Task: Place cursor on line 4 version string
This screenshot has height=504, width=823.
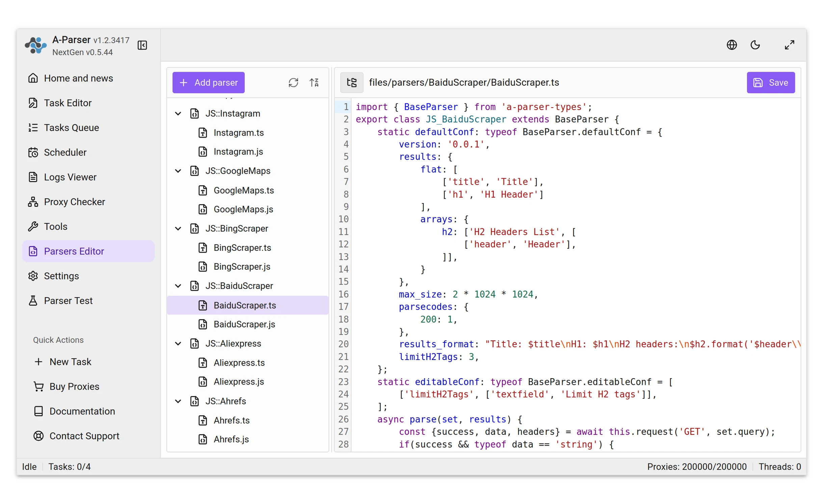Action: tap(466, 144)
